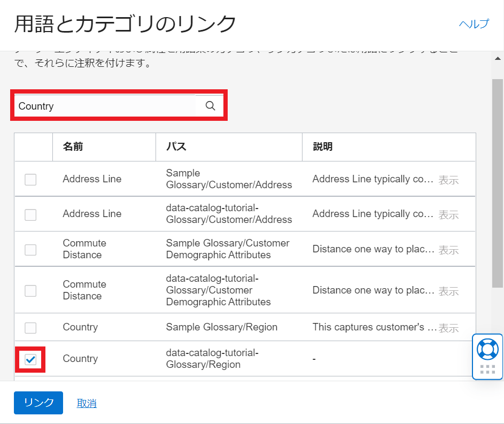Click the 名前 column header
504x424 pixels.
coord(73,147)
